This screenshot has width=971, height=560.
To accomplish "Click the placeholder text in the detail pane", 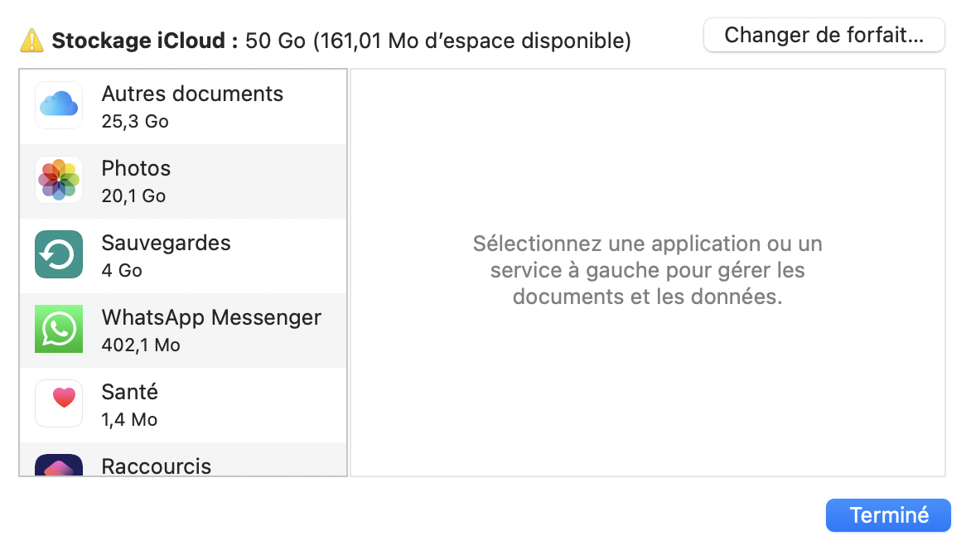I will pyautogui.click(x=647, y=270).
